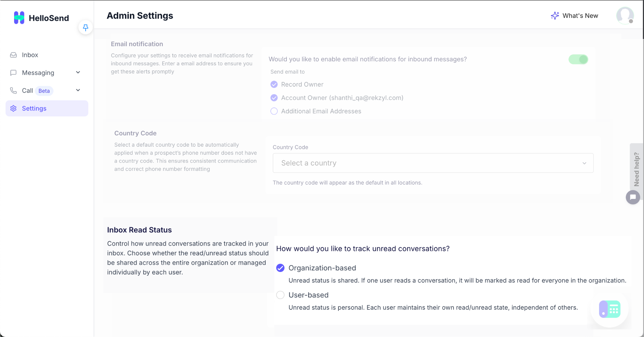Viewport: 644px width, 337px height.
Task: Expand the Messaging submenu chevron
Action: click(x=78, y=73)
